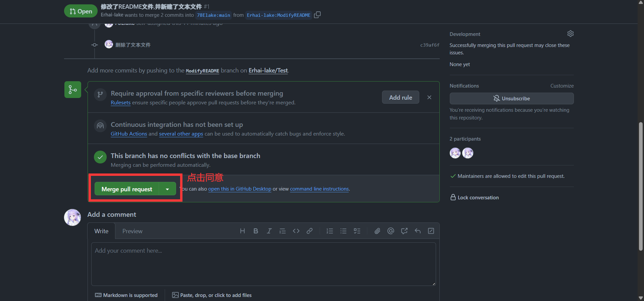Add a link using the link icon

(x=310, y=231)
